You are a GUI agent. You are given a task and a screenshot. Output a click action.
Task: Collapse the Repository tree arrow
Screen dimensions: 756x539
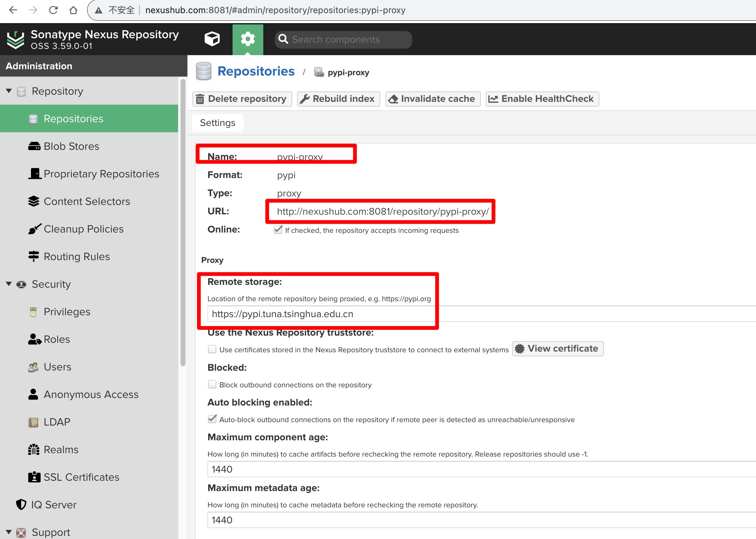9,91
